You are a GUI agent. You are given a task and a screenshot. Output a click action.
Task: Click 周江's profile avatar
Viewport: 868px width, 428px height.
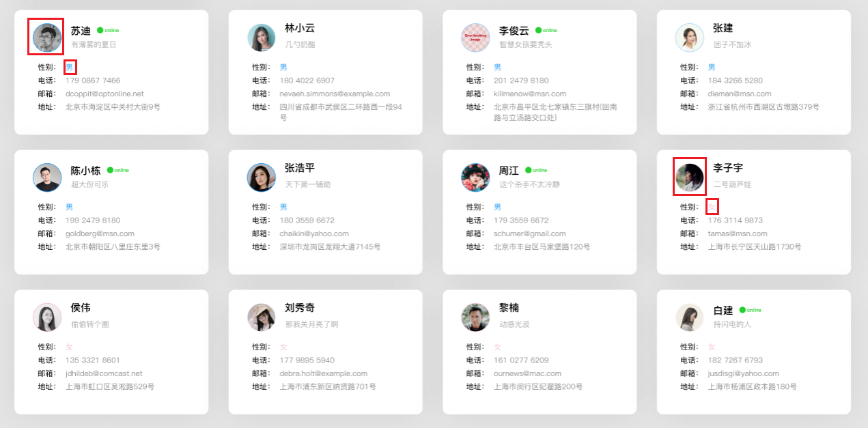click(475, 177)
